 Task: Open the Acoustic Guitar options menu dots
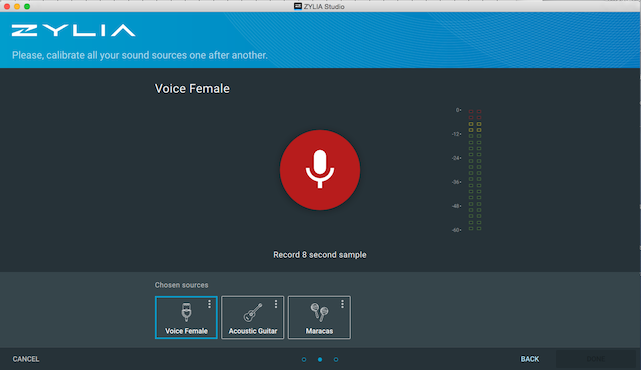point(276,304)
